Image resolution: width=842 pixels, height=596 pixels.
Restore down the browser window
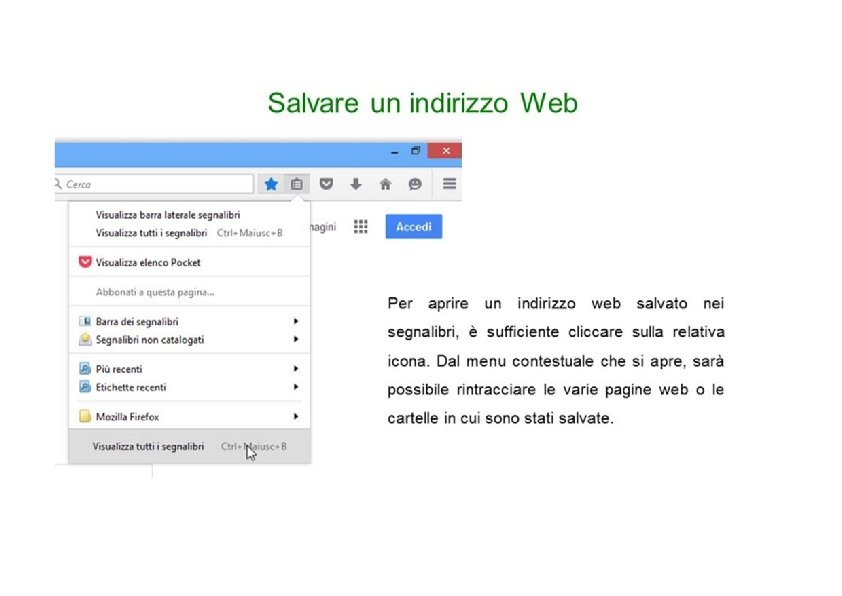click(x=415, y=151)
